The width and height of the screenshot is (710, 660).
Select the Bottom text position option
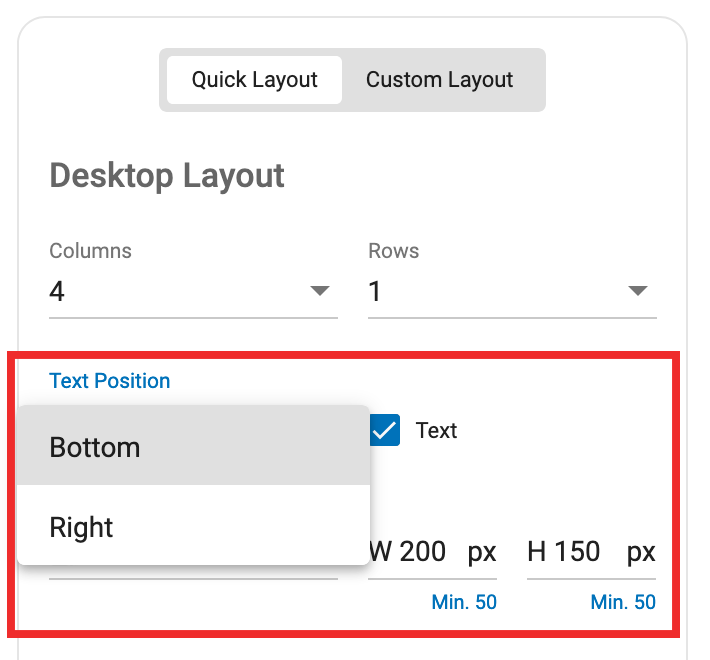coord(193,445)
